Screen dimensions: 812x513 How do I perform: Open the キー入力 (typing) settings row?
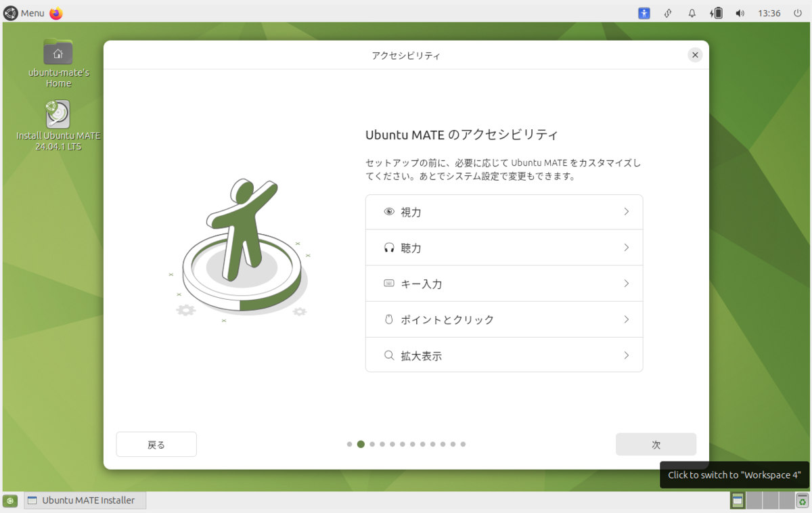(x=504, y=284)
